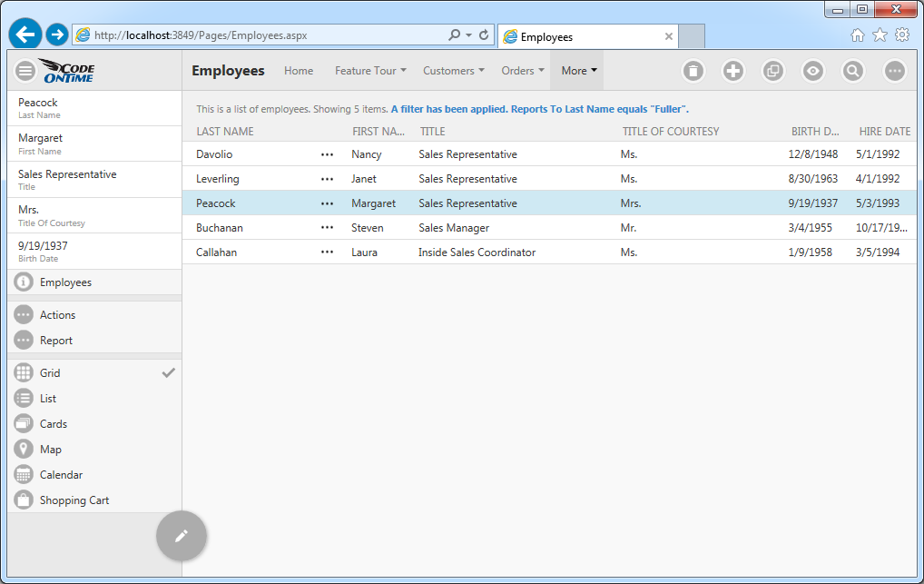Close the Employees browser tab

click(669, 36)
